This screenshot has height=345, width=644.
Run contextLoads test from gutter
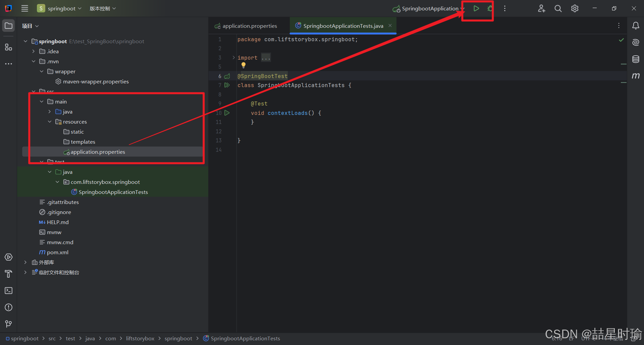[227, 113]
